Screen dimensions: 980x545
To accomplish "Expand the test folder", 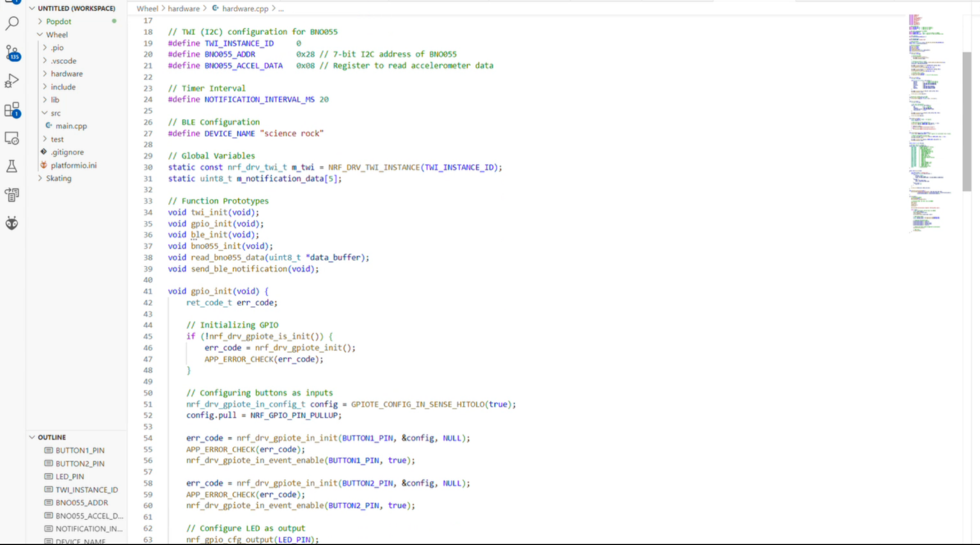I will click(x=45, y=139).
